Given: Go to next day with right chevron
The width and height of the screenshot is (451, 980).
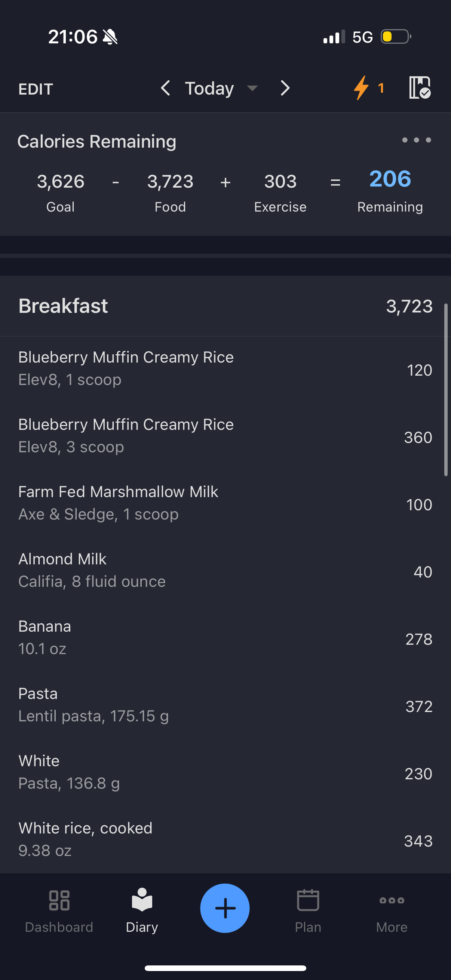Looking at the screenshot, I should (x=285, y=88).
